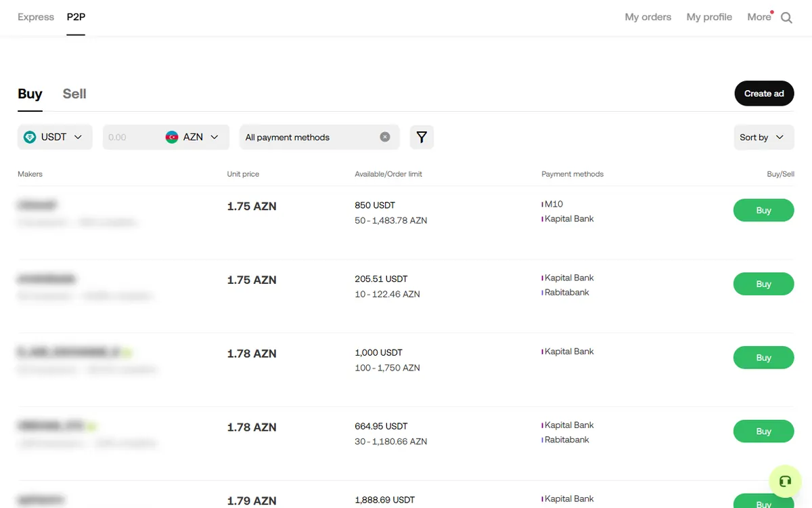Click the search magnifier icon
This screenshot has width=812, height=508.
click(x=786, y=18)
